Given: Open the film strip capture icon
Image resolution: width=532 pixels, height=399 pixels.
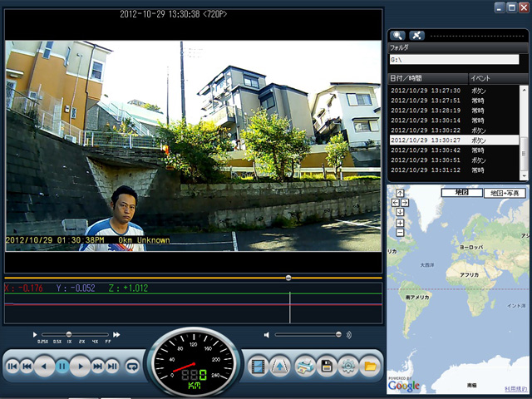Looking at the screenshot, I should coord(259,366).
